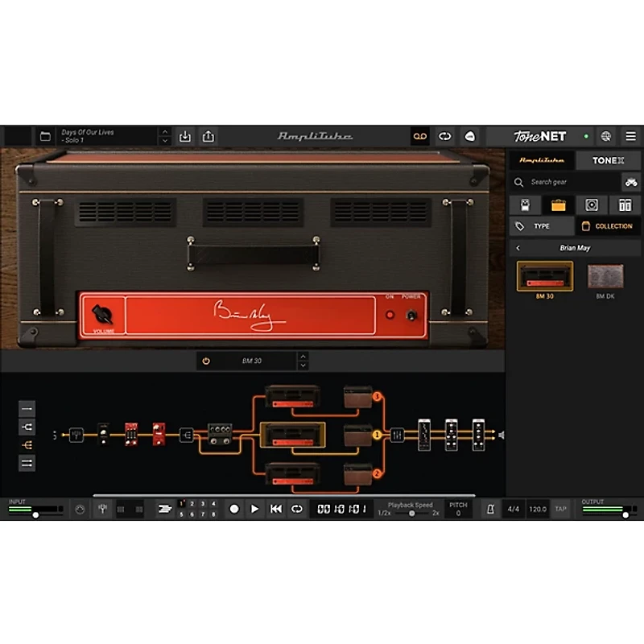This screenshot has height=644, width=644.
Task: Switch to the AmpliTube gear tab
Action: point(541,160)
